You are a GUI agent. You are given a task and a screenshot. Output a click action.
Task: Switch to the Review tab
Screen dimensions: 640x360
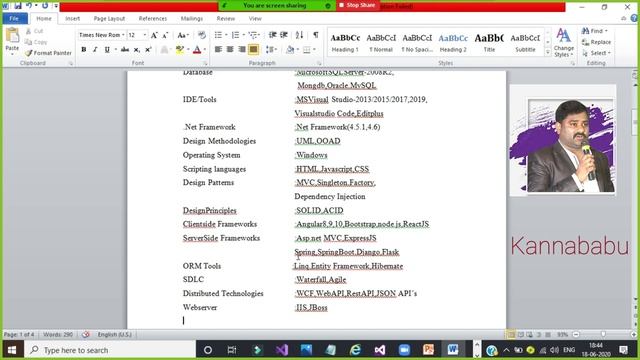pyautogui.click(x=226, y=19)
